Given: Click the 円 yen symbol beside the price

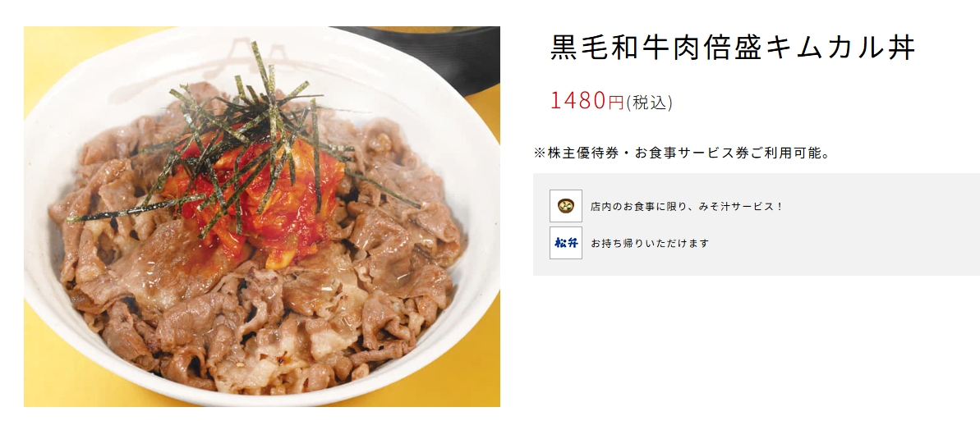Looking at the screenshot, I should (x=615, y=102).
